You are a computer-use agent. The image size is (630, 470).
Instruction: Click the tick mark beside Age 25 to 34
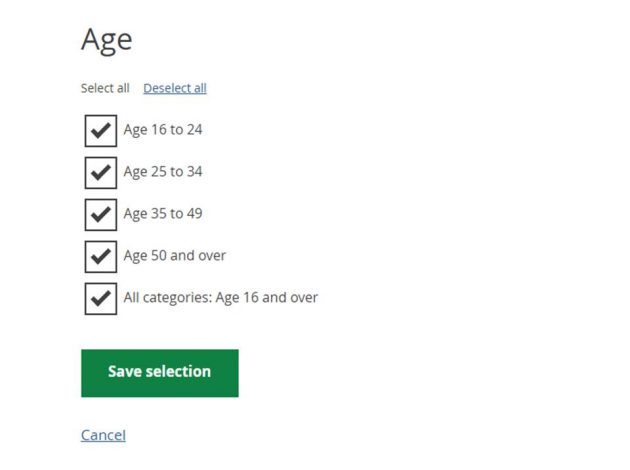[101, 172]
